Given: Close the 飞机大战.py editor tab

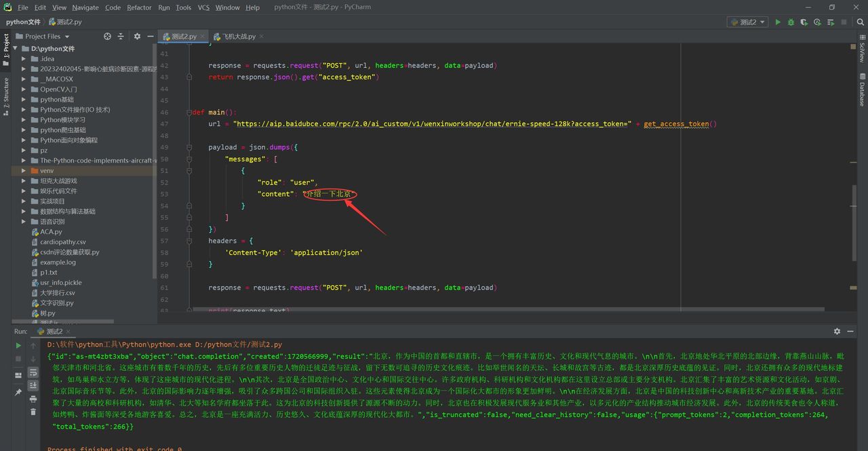Looking at the screenshot, I should 262,37.
